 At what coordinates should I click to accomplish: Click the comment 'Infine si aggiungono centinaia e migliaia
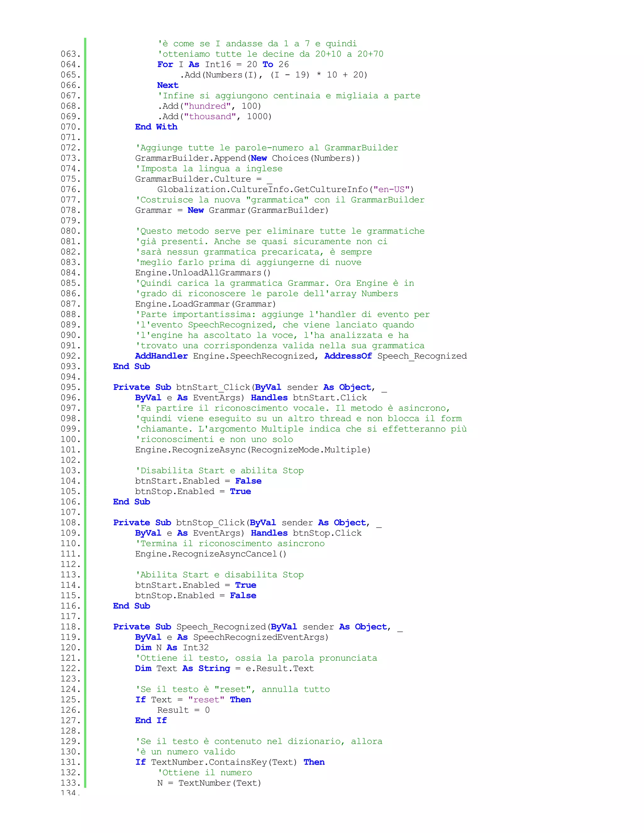pos(289,96)
